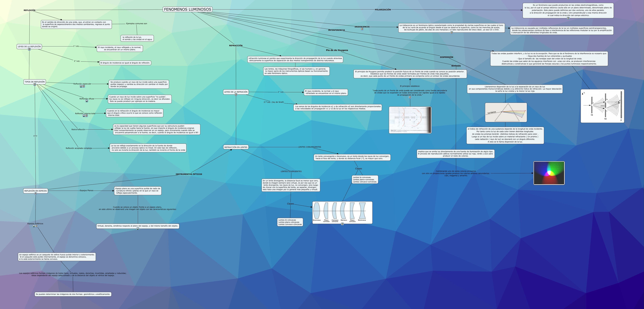Open text resource icon under Reflexión interna total

click(87, 116)
